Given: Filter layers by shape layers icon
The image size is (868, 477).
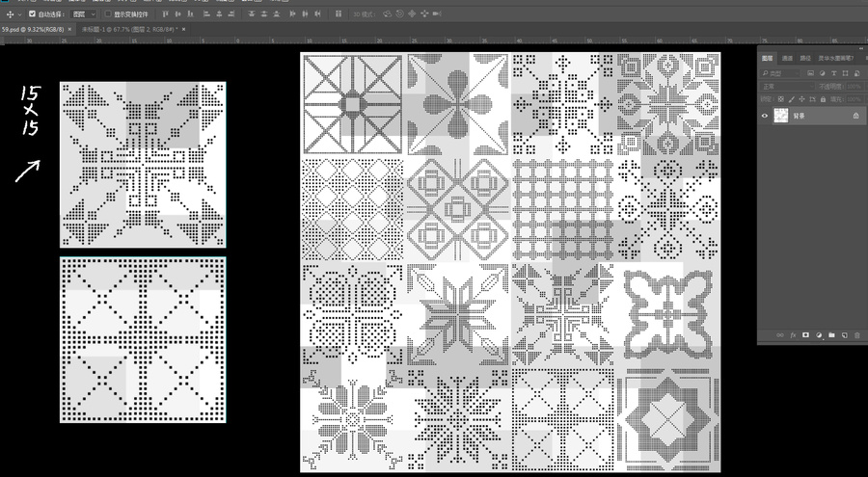Looking at the screenshot, I should 845,73.
